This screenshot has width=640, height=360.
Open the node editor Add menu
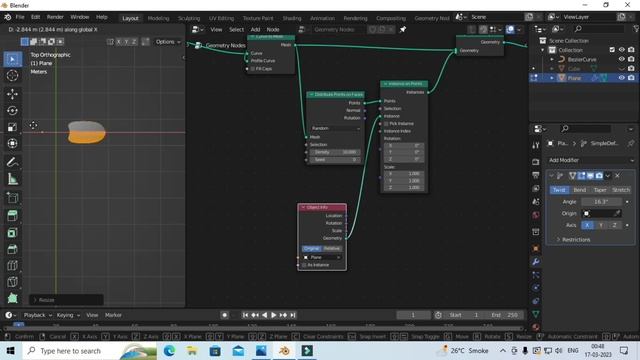click(256, 29)
